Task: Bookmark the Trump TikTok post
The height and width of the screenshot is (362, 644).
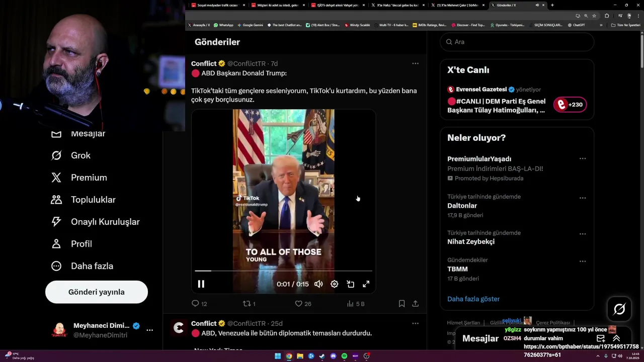Action: click(401, 304)
